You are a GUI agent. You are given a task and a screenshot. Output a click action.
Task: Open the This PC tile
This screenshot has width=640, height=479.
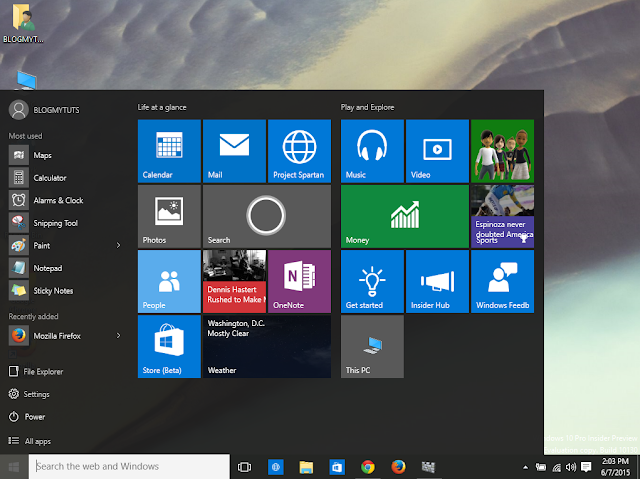(372, 346)
